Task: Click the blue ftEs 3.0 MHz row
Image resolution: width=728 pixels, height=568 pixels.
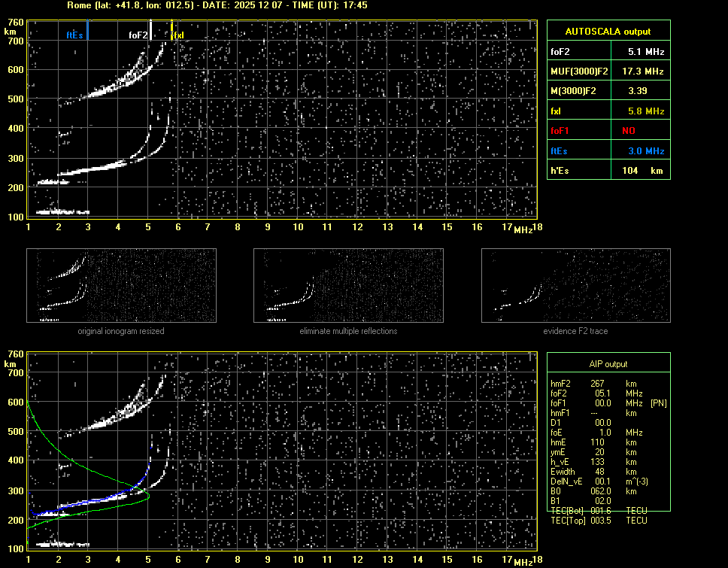Action: pos(608,151)
